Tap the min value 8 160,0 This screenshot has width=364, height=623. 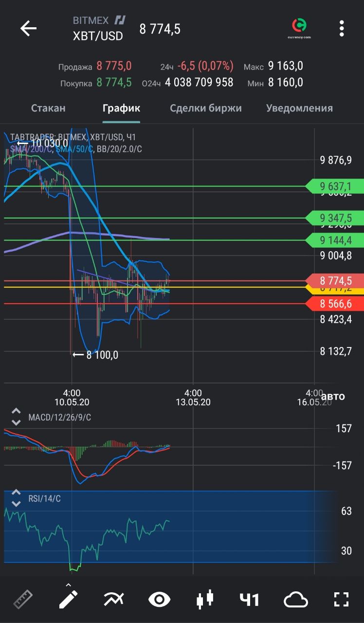coord(285,82)
